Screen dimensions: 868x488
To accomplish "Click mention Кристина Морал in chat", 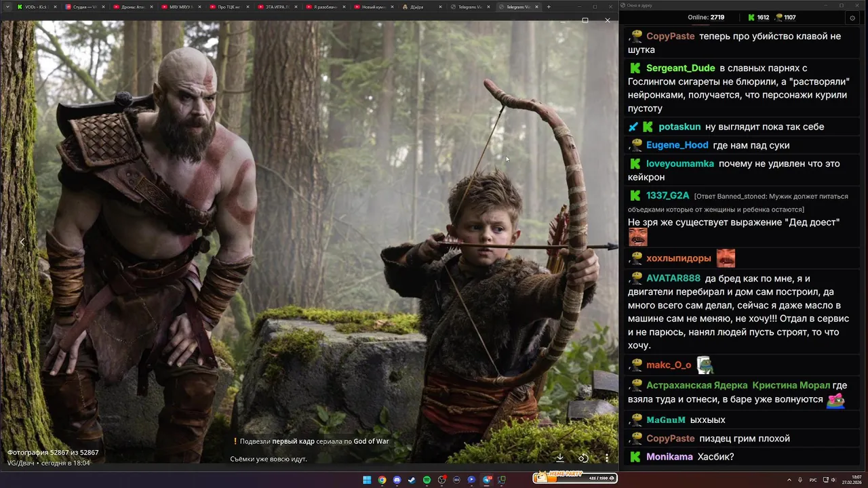I will 791,385.
